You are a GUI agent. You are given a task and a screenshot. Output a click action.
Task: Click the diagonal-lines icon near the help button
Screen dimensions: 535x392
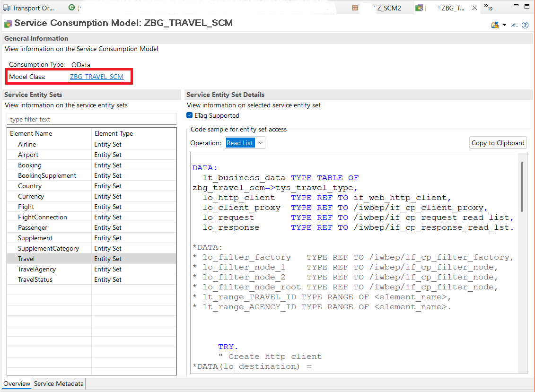tap(514, 25)
